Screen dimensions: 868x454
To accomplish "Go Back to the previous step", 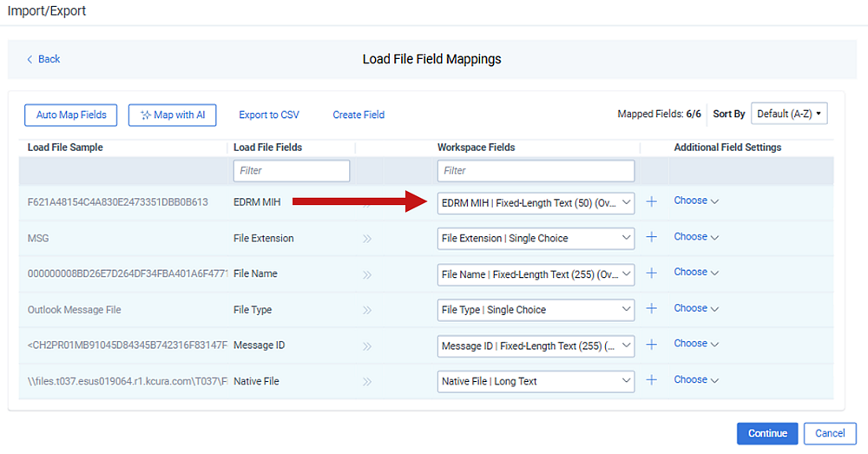I will coord(43,59).
